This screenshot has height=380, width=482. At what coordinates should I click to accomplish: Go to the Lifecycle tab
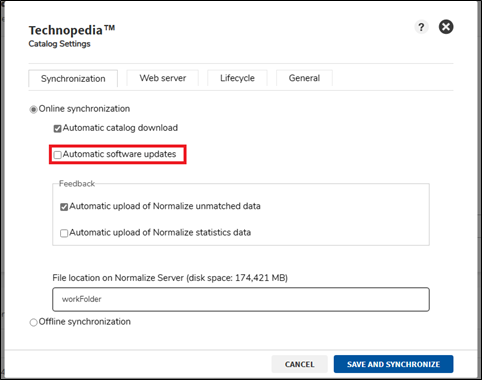237,78
